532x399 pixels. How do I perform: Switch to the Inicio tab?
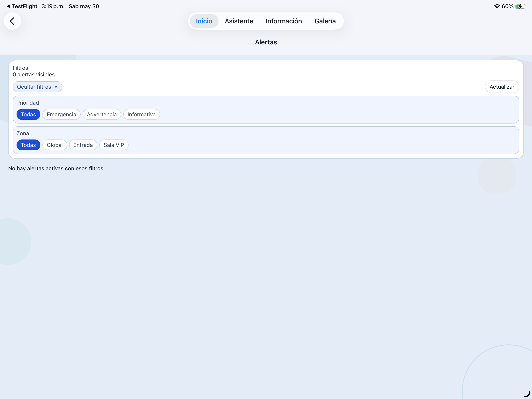pos(204,21)
